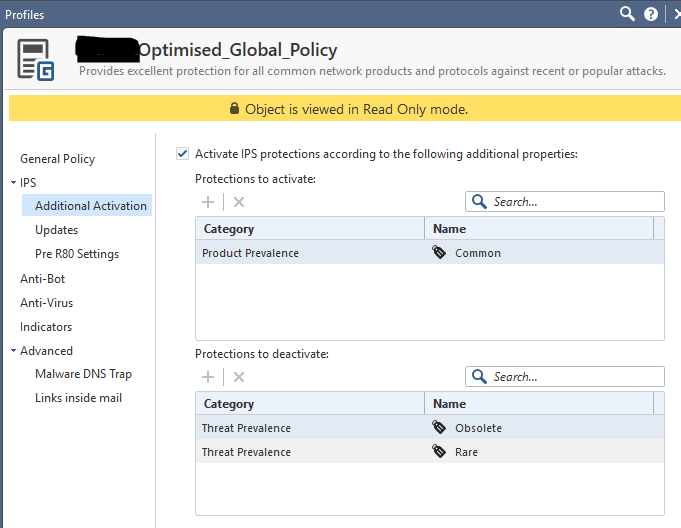Click magnifier icon in deactivate search box
Image resolution: width=681 pixels, height=528 pixels.
click(x=479, y=376)
